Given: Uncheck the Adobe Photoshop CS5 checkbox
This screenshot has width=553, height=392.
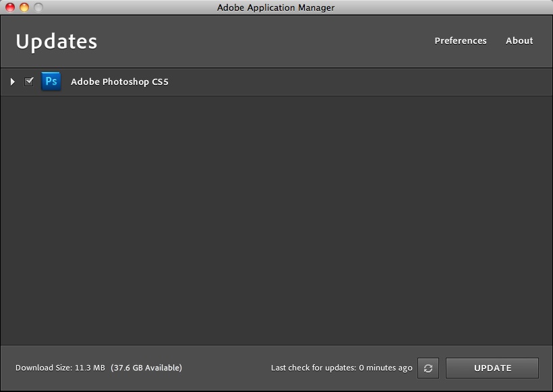Looking at the screenshot, I should point(29,81).
